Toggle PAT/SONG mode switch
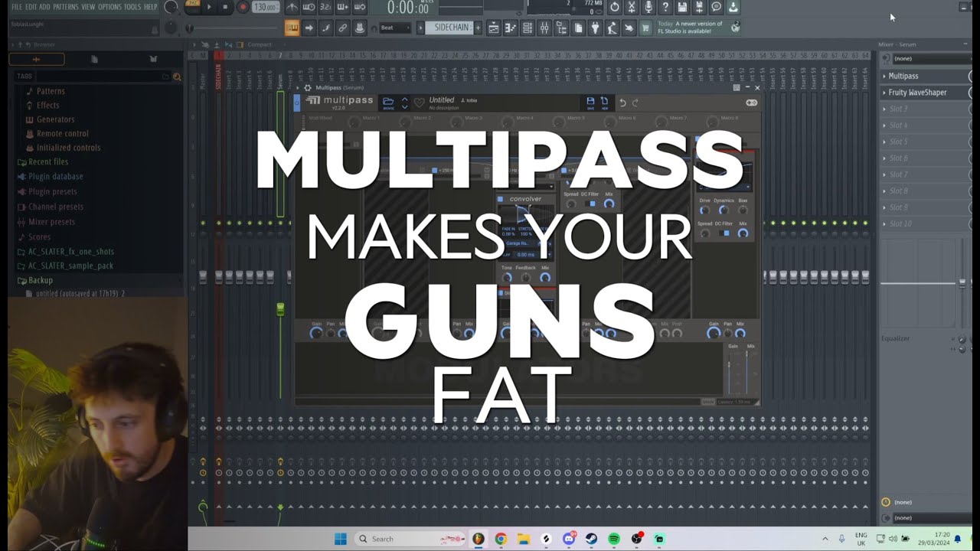The image size is (980, 551). [192, 7]
